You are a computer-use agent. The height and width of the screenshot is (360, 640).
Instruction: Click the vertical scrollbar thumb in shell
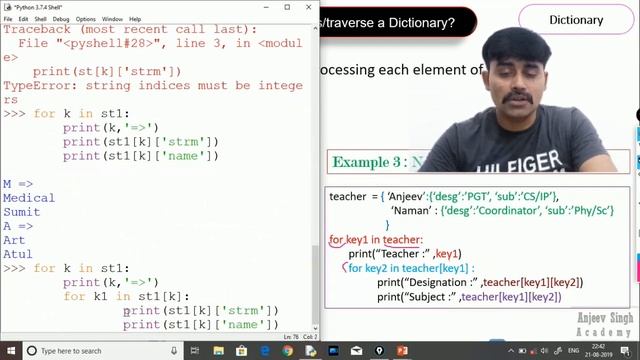tap(315, 284)
